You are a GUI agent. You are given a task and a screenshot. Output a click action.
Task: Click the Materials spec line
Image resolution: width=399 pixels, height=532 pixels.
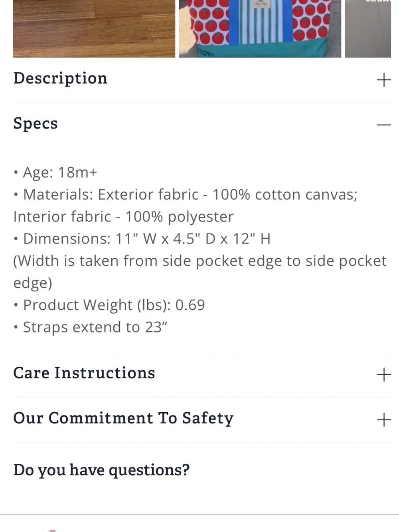tap(186, 194)
